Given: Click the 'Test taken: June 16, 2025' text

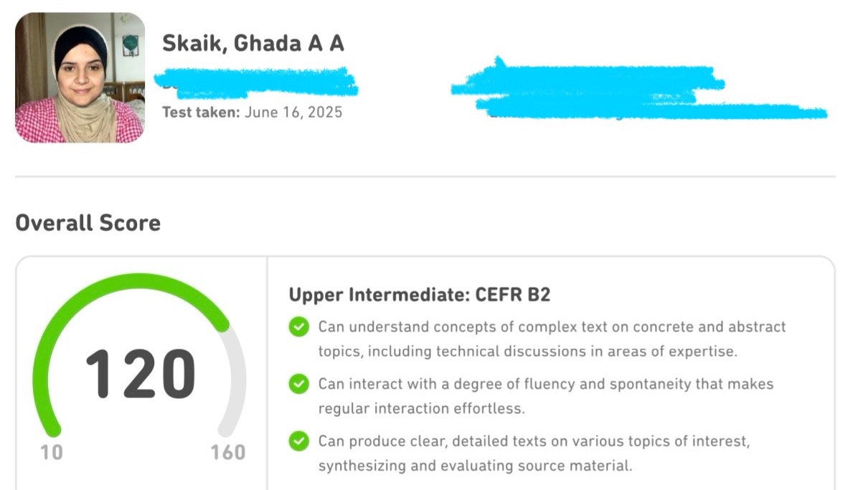Looking at the screenshot, I should (253, 112).
